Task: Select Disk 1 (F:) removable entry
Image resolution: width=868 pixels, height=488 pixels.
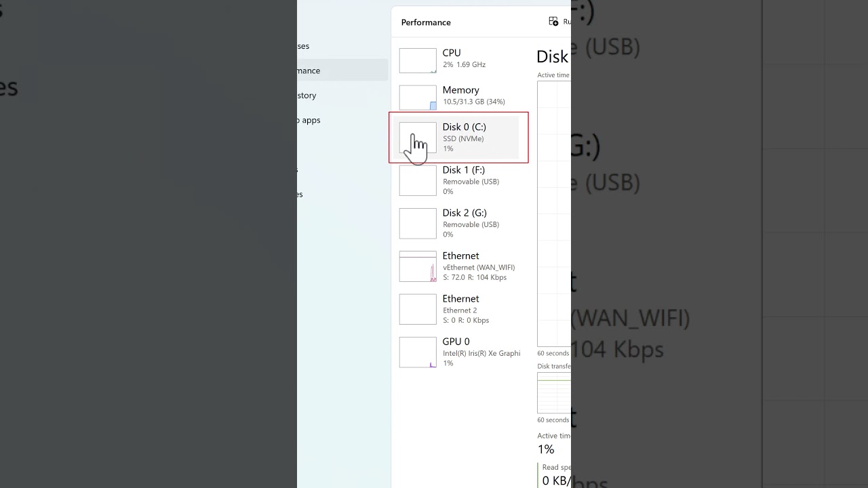Action: [x=456, y=180]
